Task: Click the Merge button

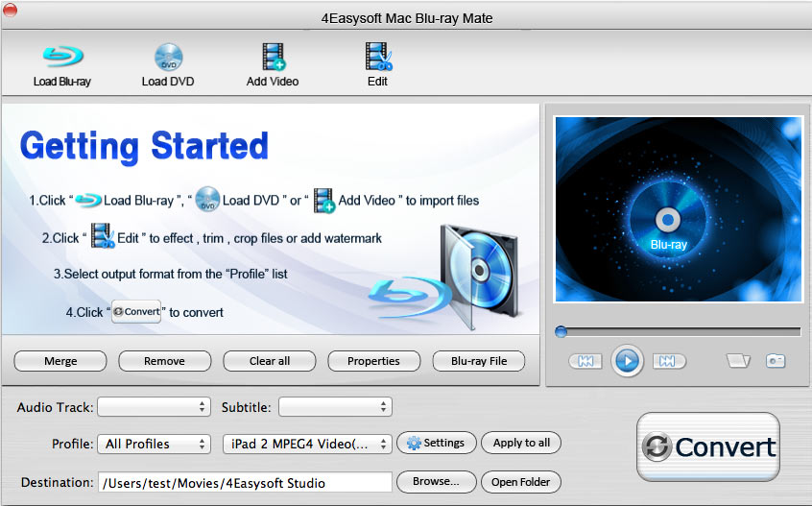Action: pyautogui.click(x=60, y=361)
